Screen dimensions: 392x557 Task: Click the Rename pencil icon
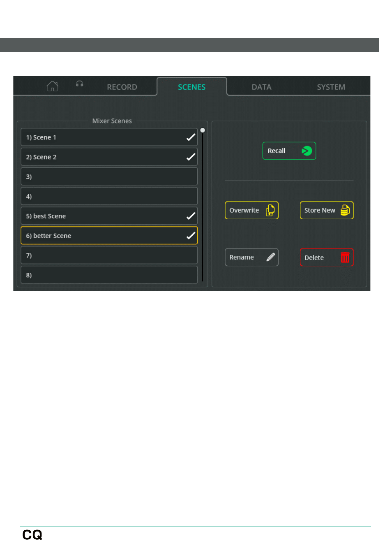pyautogui.click(x=270, y=258)
